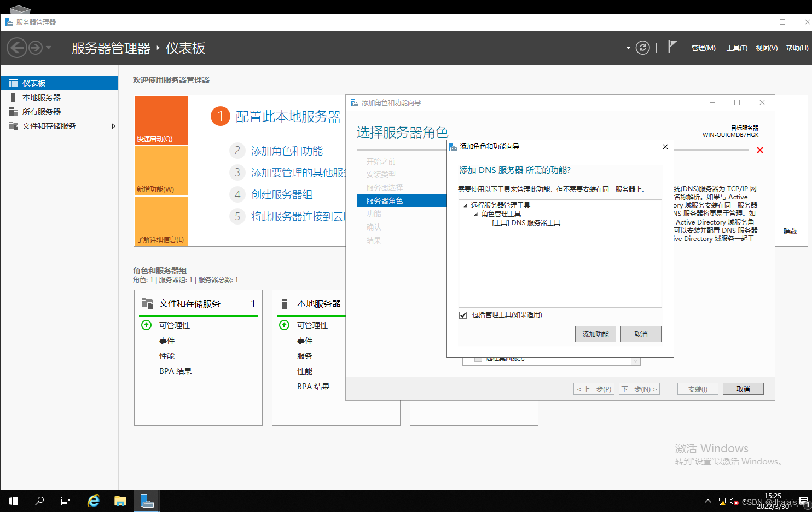Image resolution: width=812 pixels, height=512 pixels.
Task: Select 文件和存储服务 in the left sidebar
Action: tap(59, 126)
